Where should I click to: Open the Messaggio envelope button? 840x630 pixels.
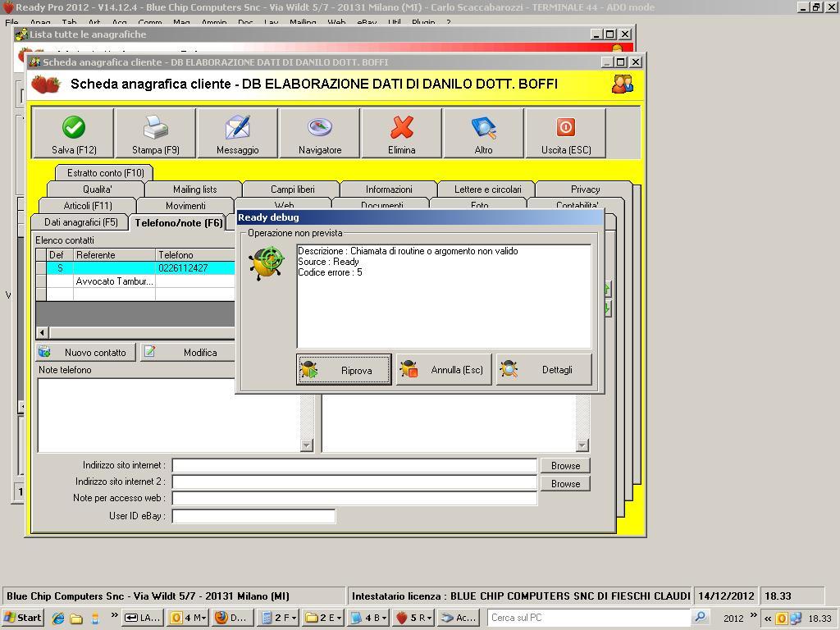[x=237, y=133]
